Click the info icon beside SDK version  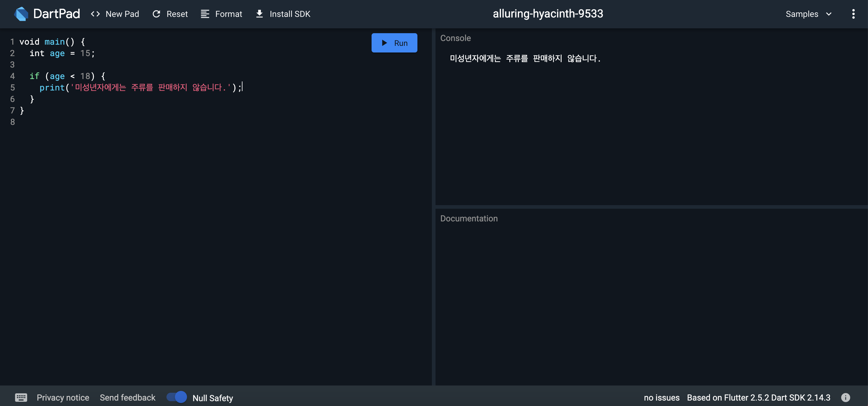pos(845,398)
